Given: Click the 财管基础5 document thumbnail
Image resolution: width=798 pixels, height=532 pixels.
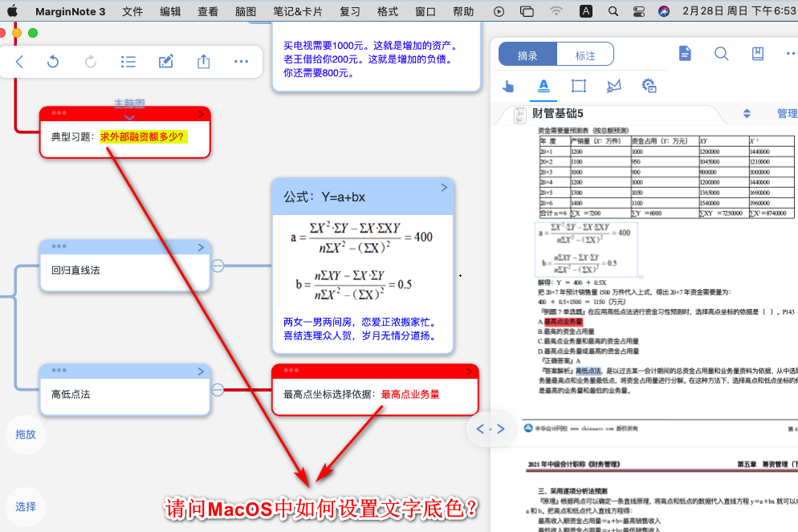Looking at the screenshot, I should [520, 116].
